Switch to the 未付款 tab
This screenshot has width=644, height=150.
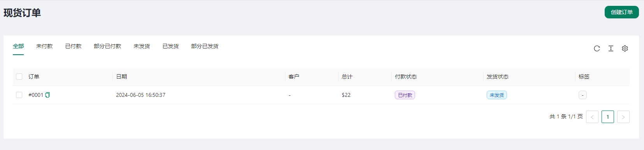tap(44, 46)
